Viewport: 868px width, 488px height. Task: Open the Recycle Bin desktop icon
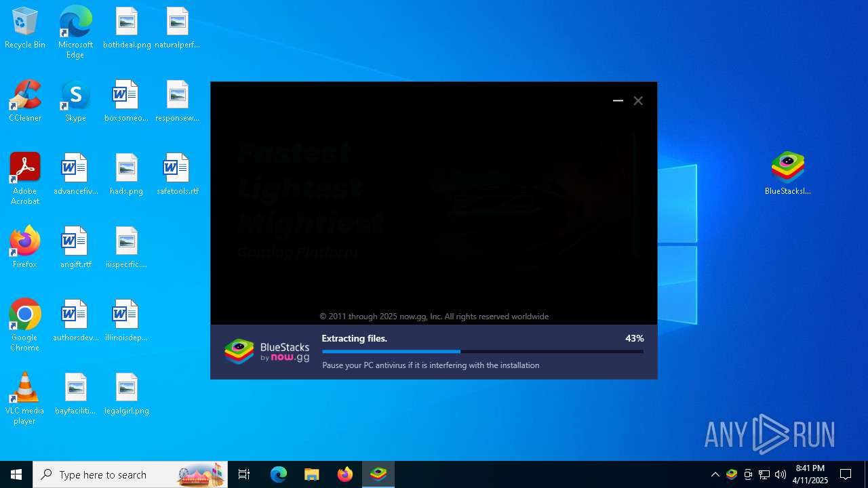point(25,28)
